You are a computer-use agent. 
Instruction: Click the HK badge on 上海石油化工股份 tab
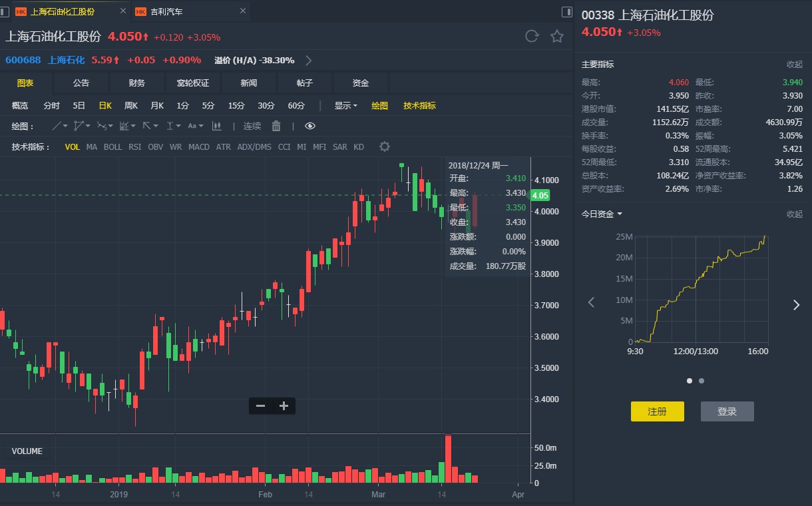point(21,11)
